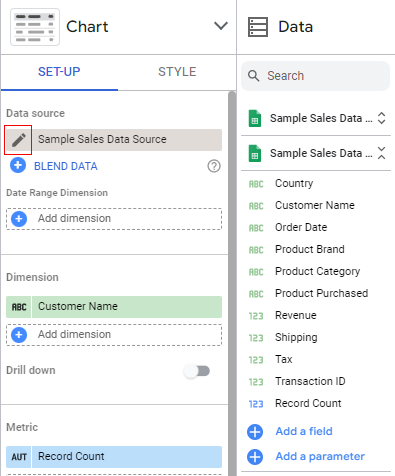Image resolution: width=395 pixels, height=476 pixels.
Task: Click the second Sample Sales Data sheets icon
Action: [x=255, y=153]
